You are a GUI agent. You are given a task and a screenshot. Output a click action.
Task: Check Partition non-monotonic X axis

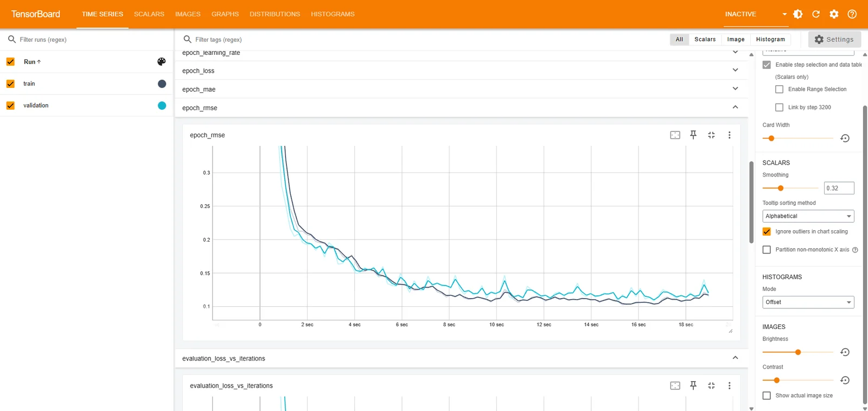pos(767,250)
